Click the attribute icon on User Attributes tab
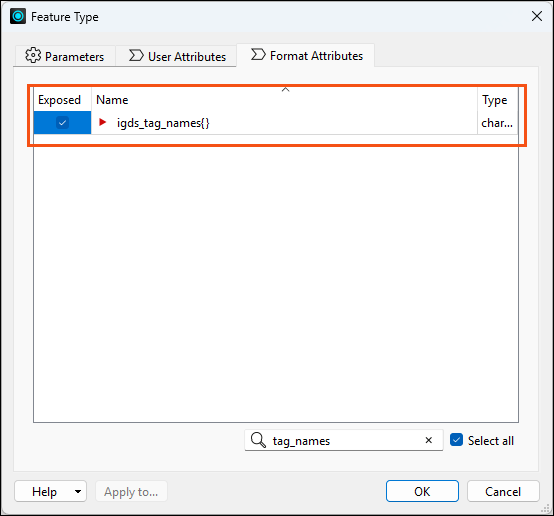The image size is (554, 516). coord(136,55)
